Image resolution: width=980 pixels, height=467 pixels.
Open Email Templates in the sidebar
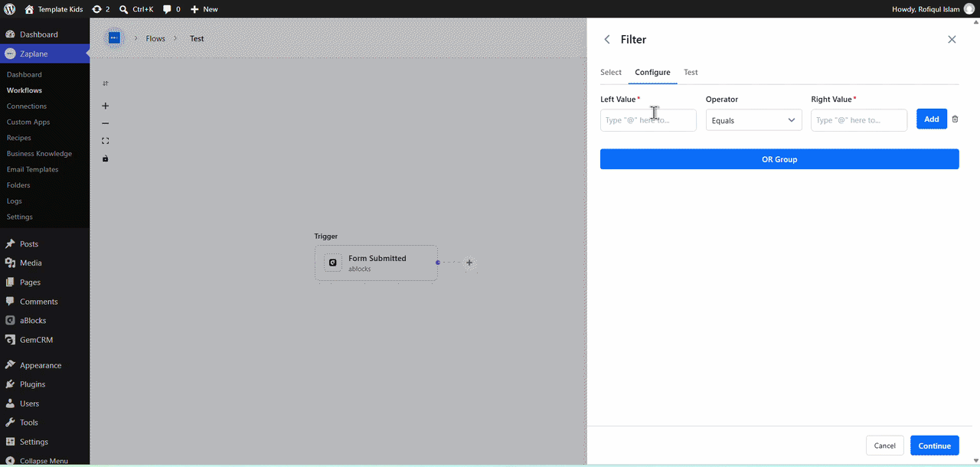tap(32, 169)
